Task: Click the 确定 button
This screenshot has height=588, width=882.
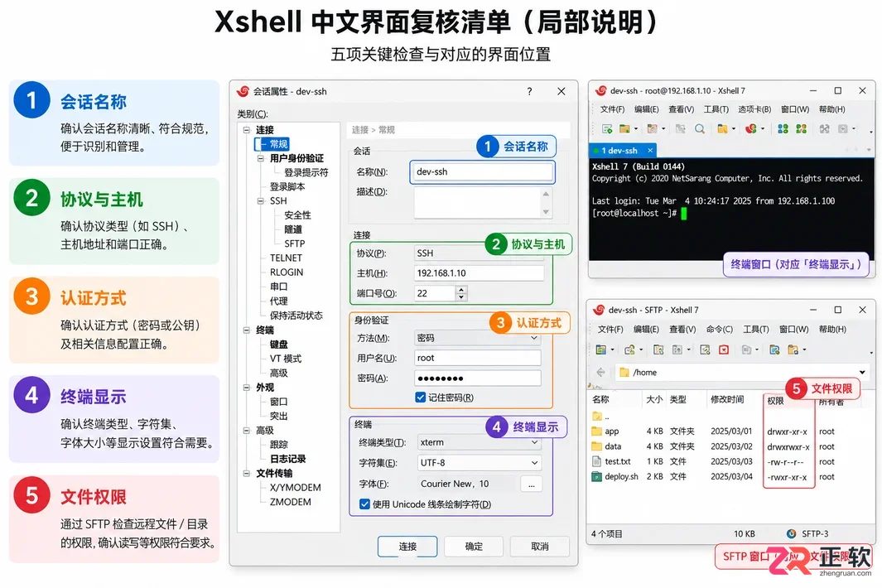Action: click(474, 546)
